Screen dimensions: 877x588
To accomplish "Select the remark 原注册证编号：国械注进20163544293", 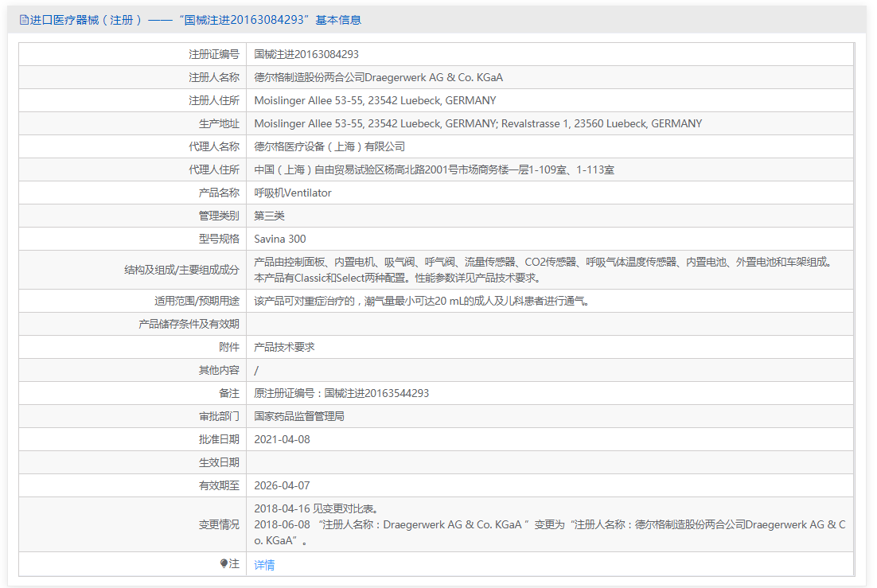I will [341, 393].
